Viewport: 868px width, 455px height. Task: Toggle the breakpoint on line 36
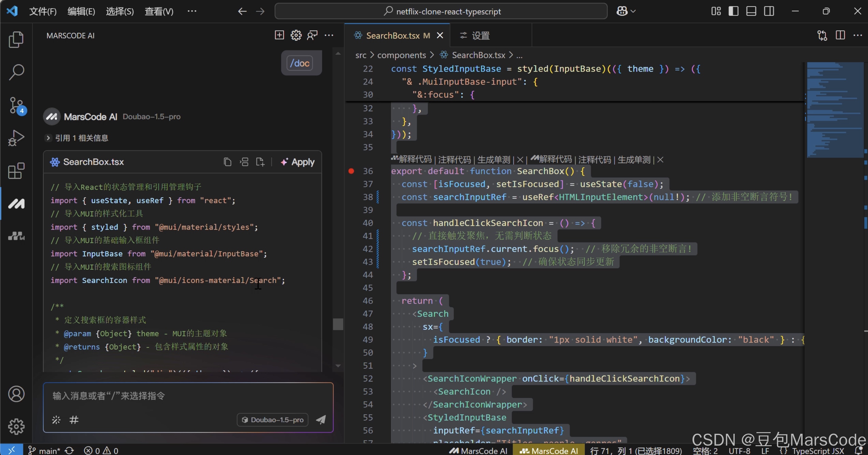(x=351, y=171)
